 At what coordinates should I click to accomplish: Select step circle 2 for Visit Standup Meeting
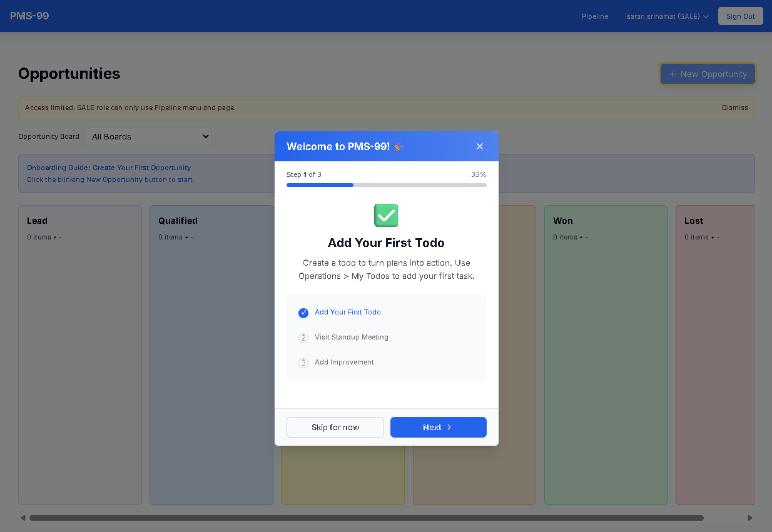pos(303,338)
